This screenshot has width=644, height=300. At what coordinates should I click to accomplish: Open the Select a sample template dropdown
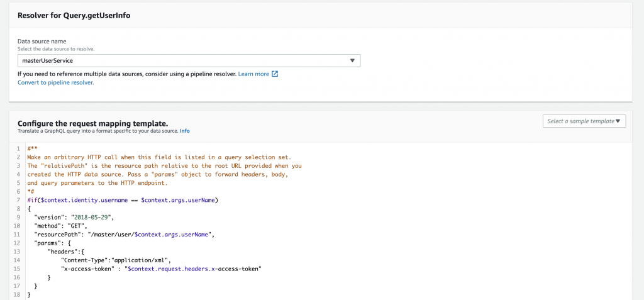[584, 121]
